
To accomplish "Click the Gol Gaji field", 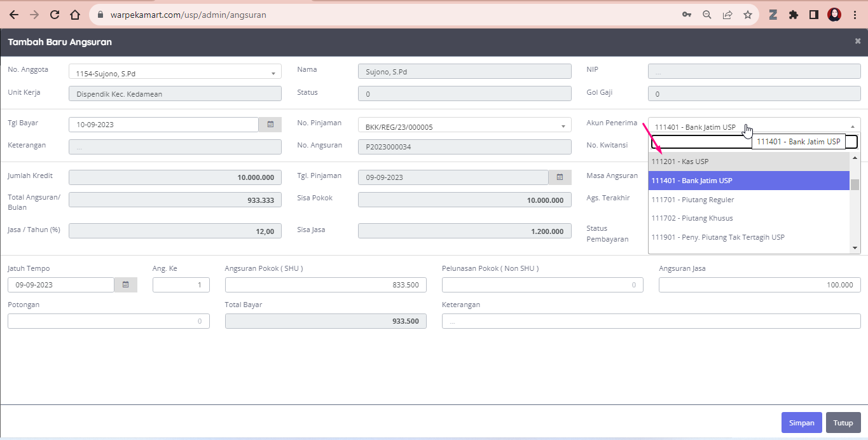I will (x=754, y=93).
